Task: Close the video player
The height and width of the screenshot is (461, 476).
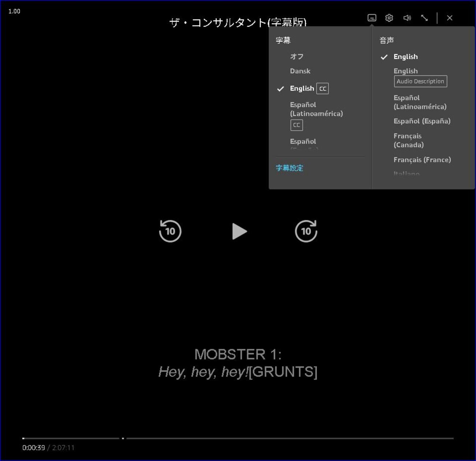Action: point(450,18)
